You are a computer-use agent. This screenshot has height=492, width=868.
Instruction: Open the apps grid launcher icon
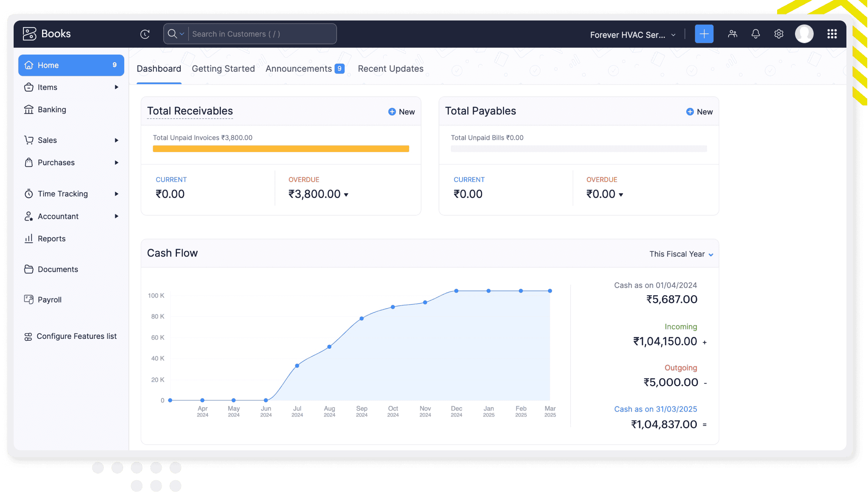point(832,34)
